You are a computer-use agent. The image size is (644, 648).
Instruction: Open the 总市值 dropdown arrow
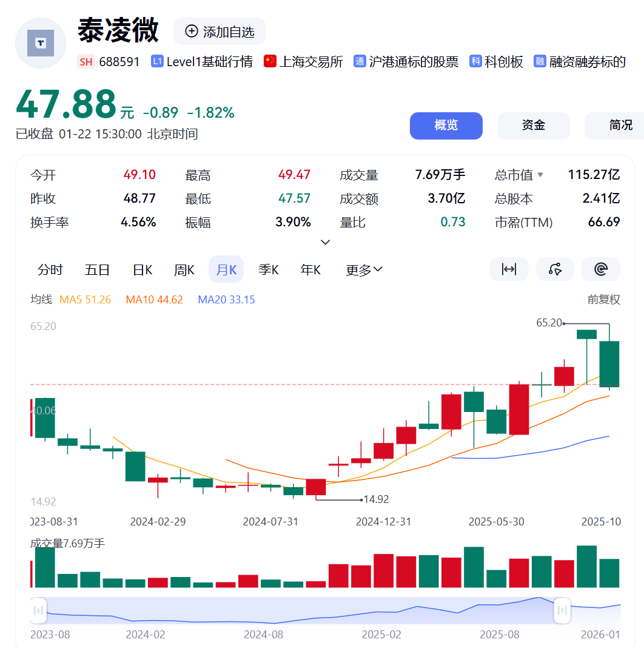click(540, 175)
